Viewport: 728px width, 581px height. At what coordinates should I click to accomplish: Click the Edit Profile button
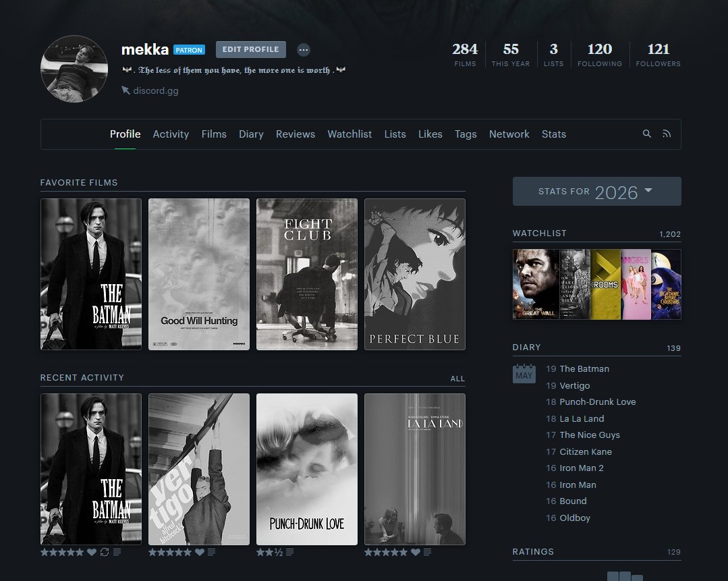click(x=251, y=49)
